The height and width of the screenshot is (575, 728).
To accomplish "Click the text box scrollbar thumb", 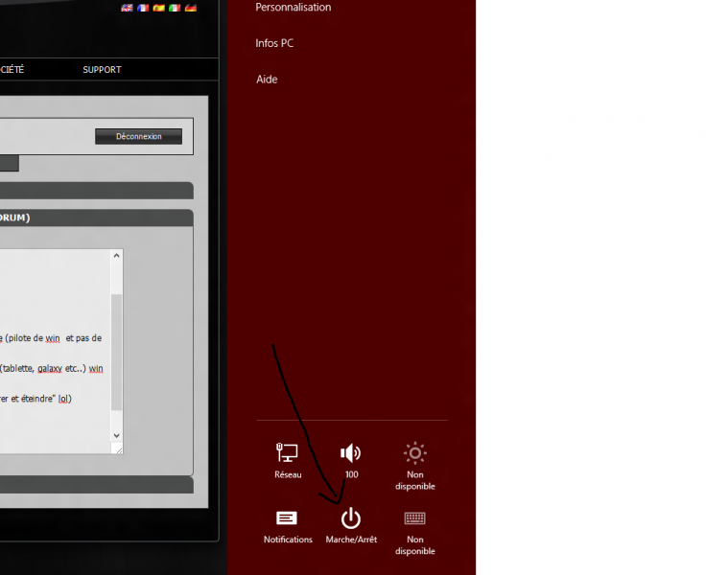I will tap(116, 352).
